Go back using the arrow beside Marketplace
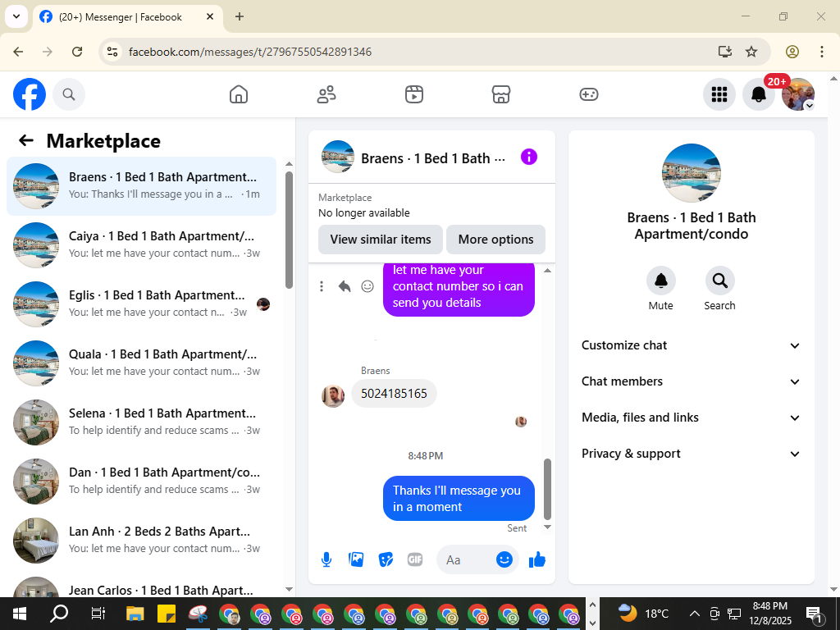 pyautogui.click(x=26, y=140)
